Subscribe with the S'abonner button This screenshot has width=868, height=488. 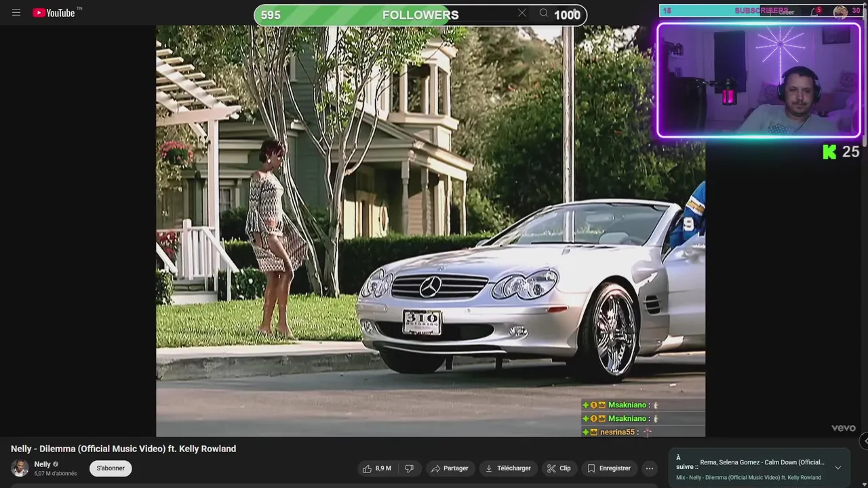point(111,468)
